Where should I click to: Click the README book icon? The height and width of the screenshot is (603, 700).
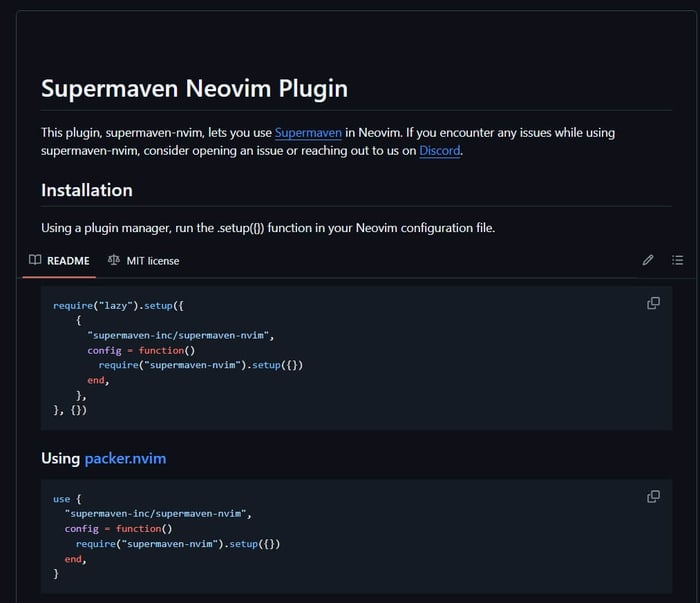pyautogui.click(x=35, y=260)
